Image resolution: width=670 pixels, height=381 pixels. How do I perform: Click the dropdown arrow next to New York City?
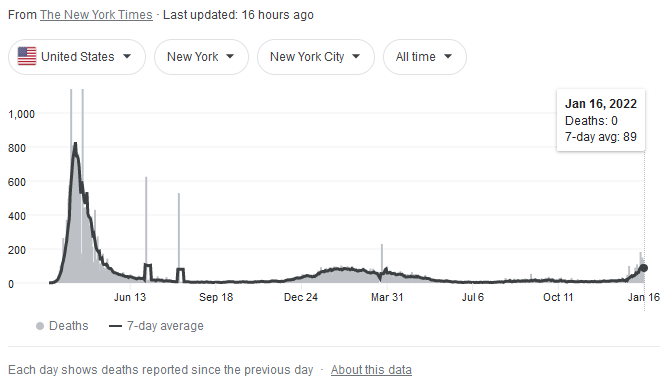coord(356,56)
